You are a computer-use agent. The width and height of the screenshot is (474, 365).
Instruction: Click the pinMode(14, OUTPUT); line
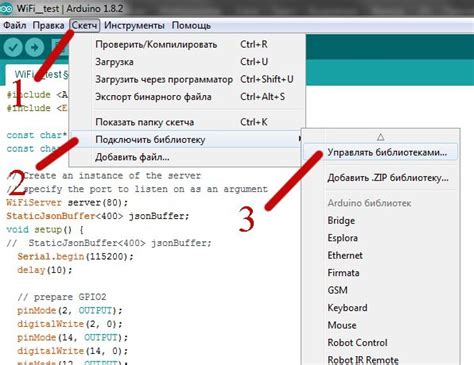click(73, 337)
